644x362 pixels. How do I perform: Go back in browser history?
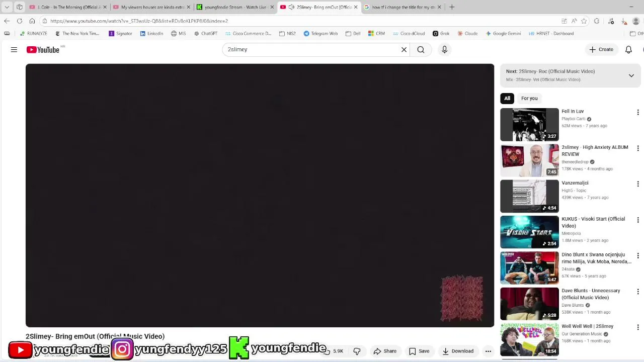[7, 21]
